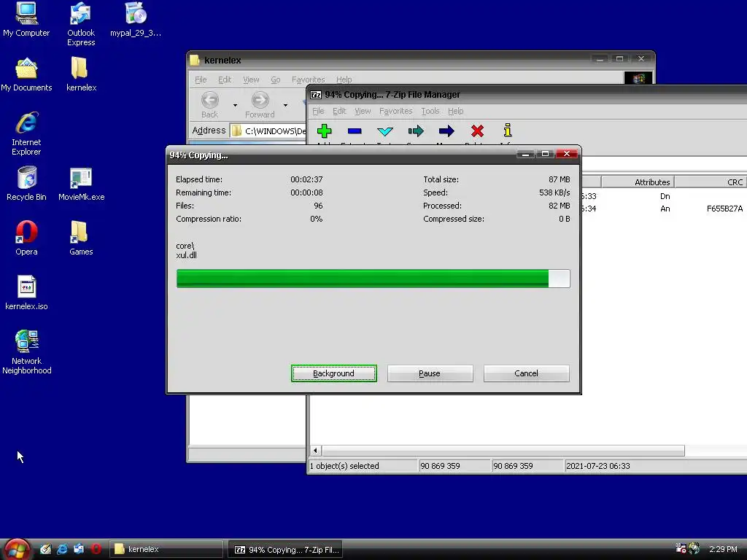Open View menu in 7-Zip File Manager
This screenshot has width=747, height=560.
363,111
